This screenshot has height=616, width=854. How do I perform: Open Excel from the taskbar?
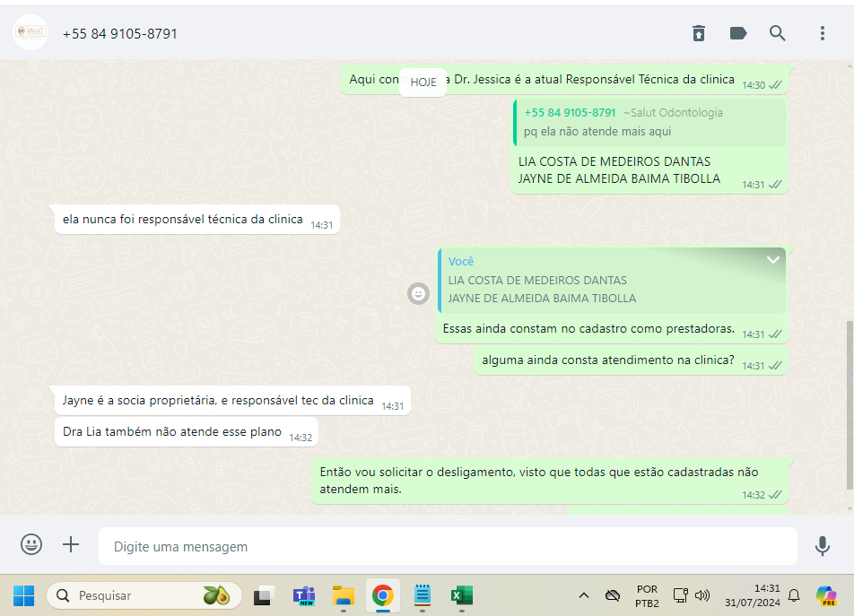[462, 596]
